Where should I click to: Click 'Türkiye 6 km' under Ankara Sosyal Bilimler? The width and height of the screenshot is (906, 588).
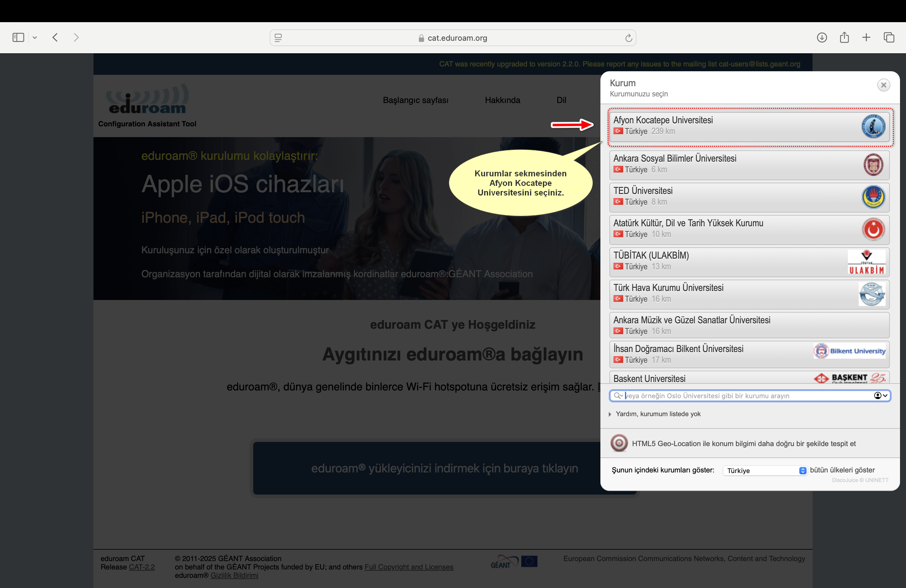pyautogui.click(x=640, y=170)
